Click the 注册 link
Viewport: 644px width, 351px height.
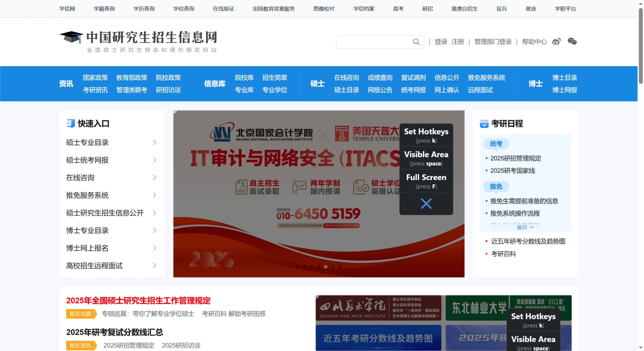click(458, 42)
